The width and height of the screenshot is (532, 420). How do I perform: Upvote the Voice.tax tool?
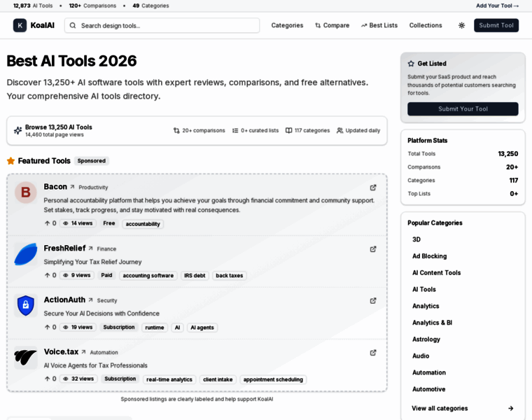click(50, 379)
